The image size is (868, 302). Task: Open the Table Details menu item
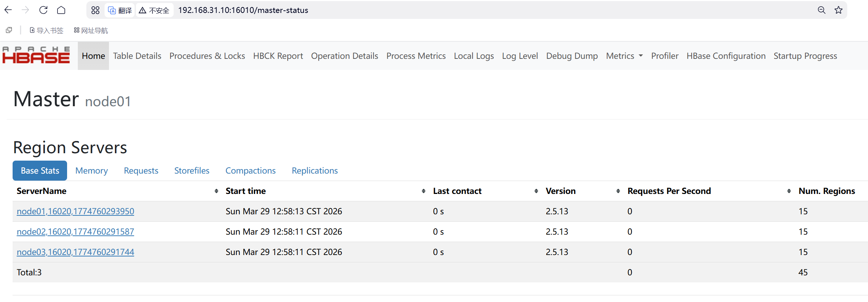tap(137, 56)
